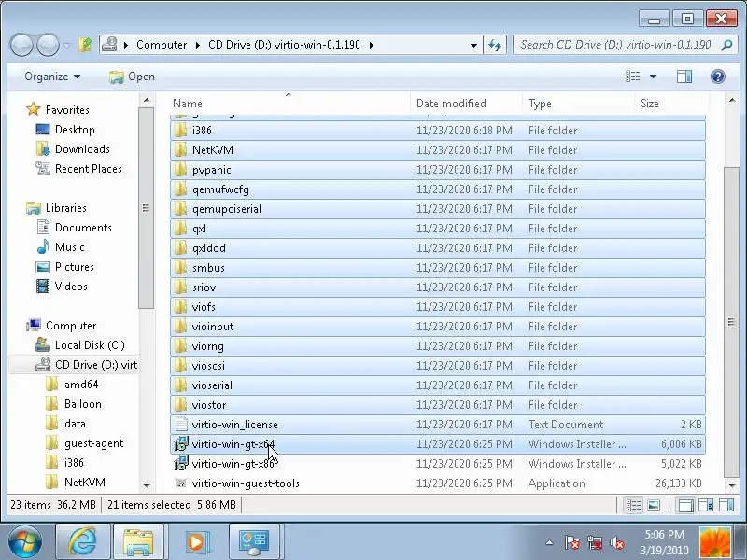Viewport: 747px width, 560px height.
Task: Switch to thumbnail view icon in status bar
Action: point(655,505)
